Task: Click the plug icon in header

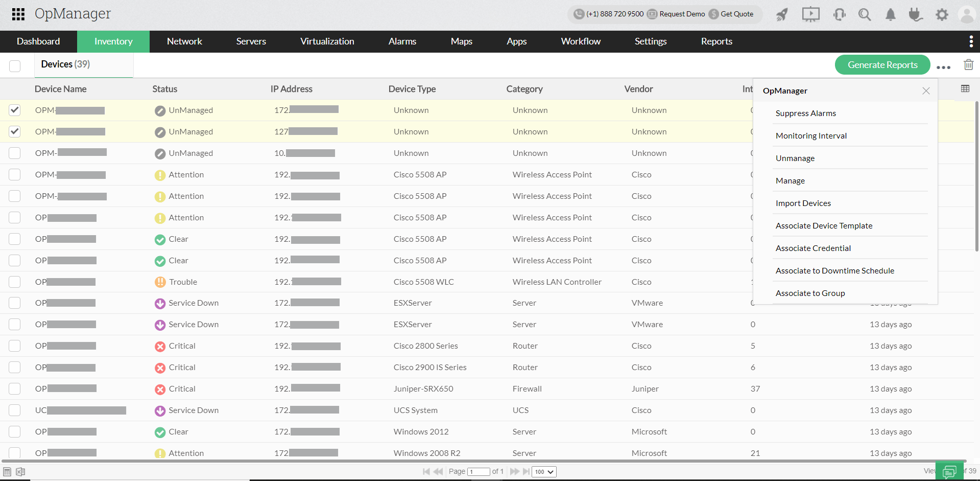Action: pos(916,14)
